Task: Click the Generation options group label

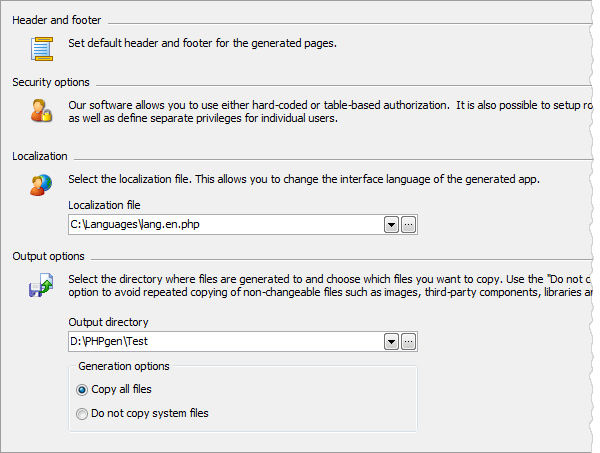Action: click(124, 367)
